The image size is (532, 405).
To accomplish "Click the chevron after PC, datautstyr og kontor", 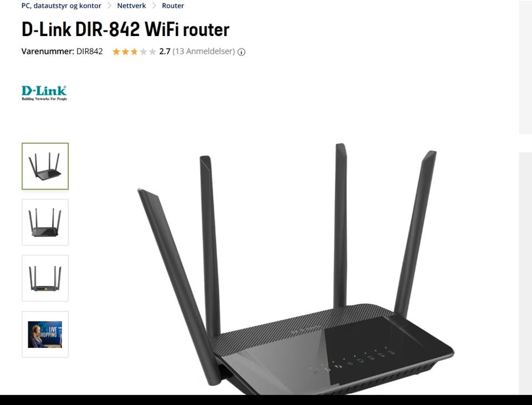I will pos(109,6).
